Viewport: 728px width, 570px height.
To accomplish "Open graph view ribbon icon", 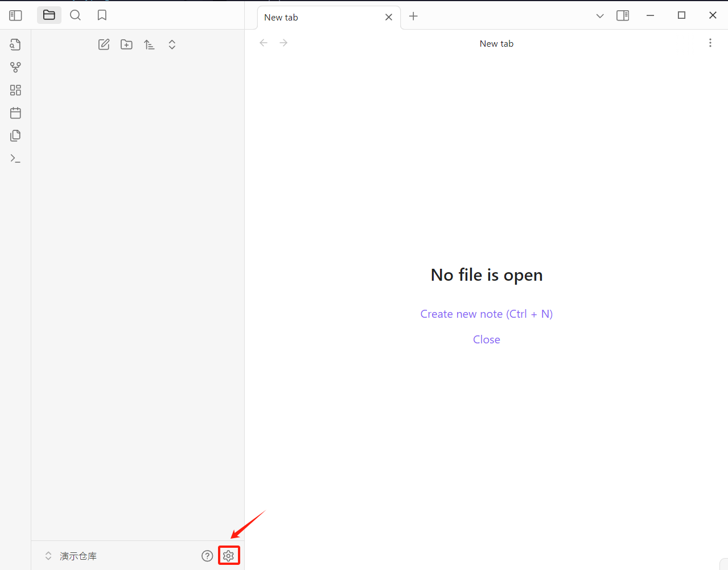I will (15, 67).
